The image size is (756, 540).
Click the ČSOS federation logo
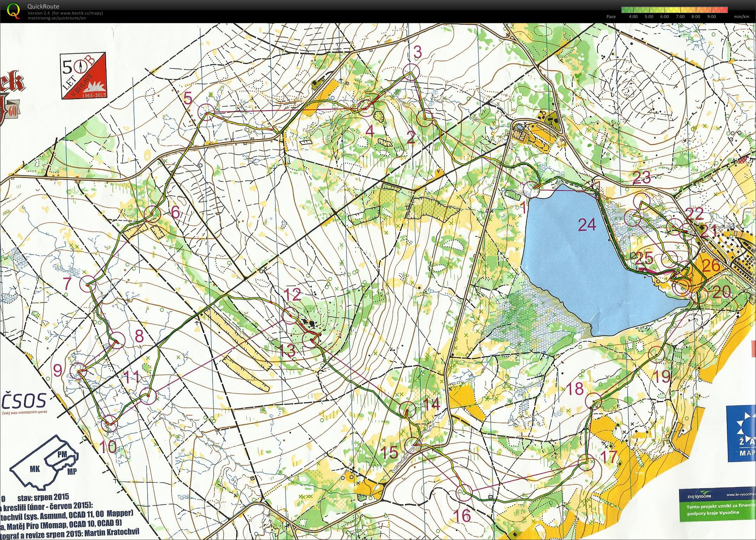pos(24,404)
